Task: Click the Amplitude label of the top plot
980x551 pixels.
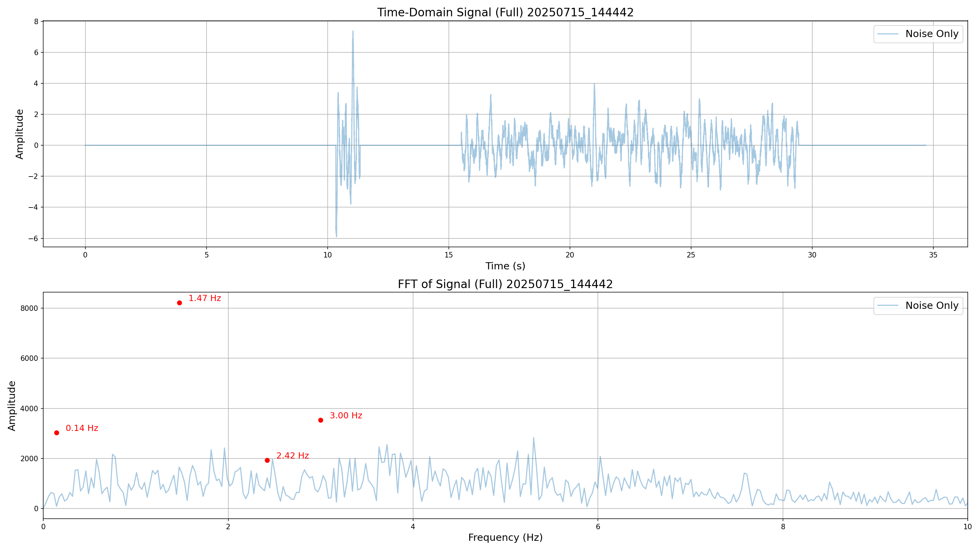Action: point(19,134)
